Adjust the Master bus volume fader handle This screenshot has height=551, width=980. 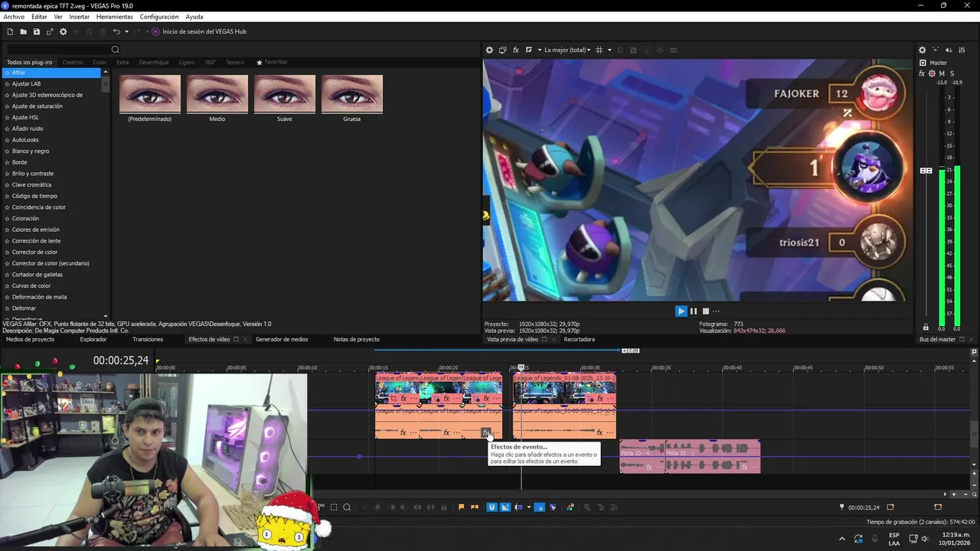click(926, 171)
